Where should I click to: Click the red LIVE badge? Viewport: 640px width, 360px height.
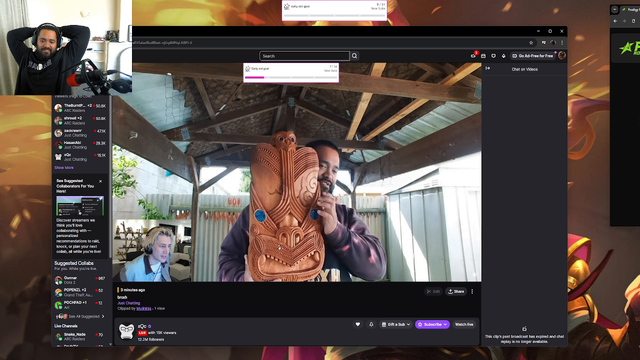pos(142,333)
